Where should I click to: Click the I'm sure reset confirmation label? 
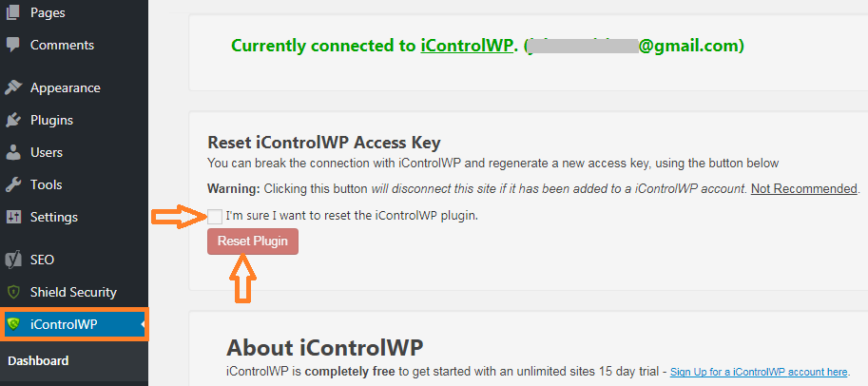pyautogui.click(x=352, y=216)
